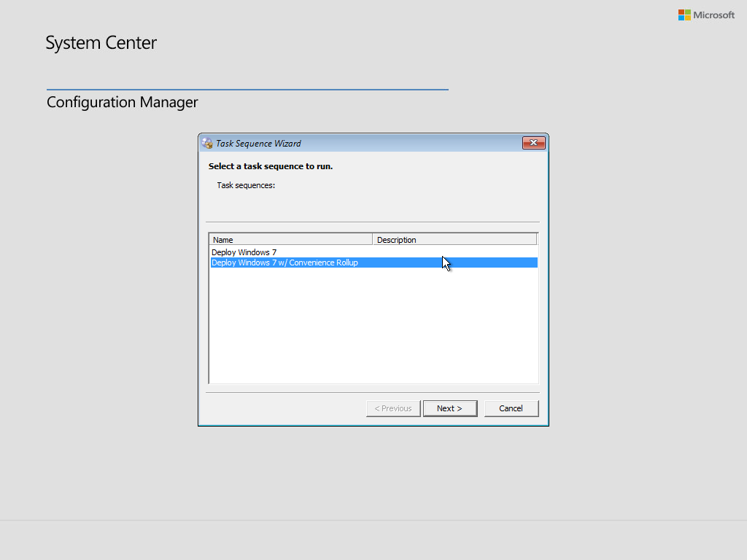Click the Task Sequence Wizard title icon
The height and width of the screenshot is (560, 747).
coord(206,144)
